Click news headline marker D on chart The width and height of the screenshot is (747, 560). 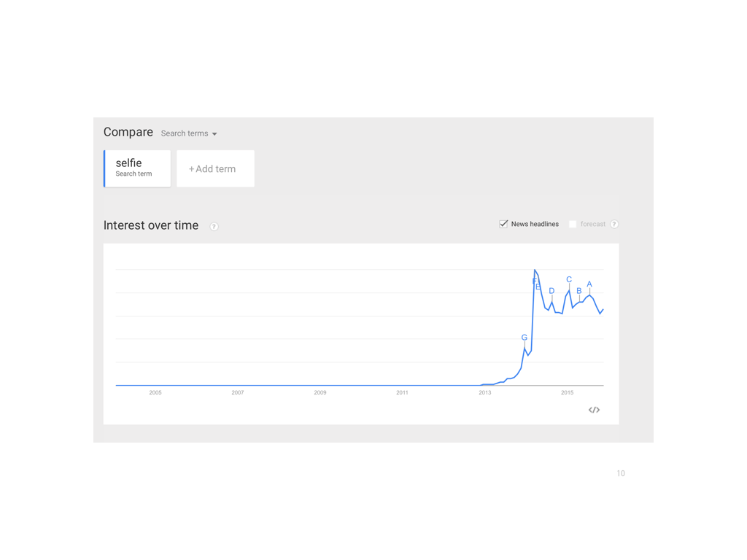pos(551,291)
